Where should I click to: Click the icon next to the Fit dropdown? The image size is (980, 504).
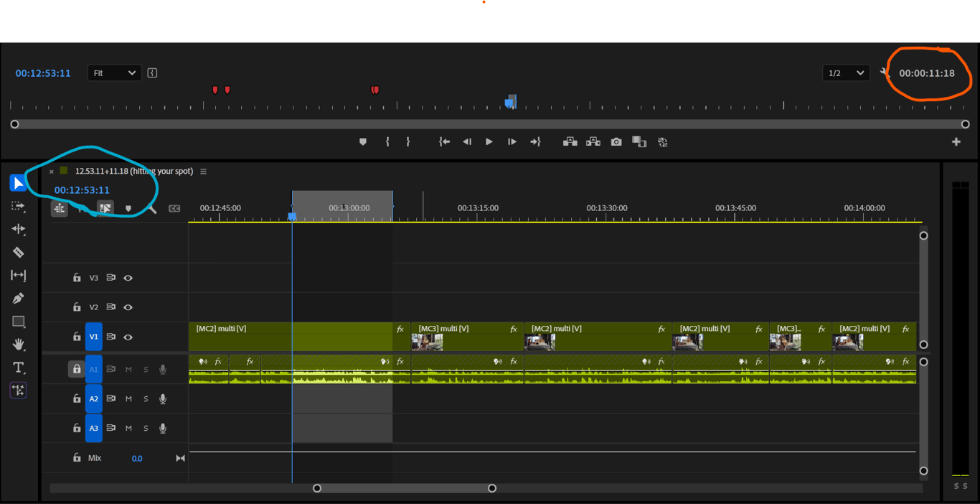coord(152,73)
